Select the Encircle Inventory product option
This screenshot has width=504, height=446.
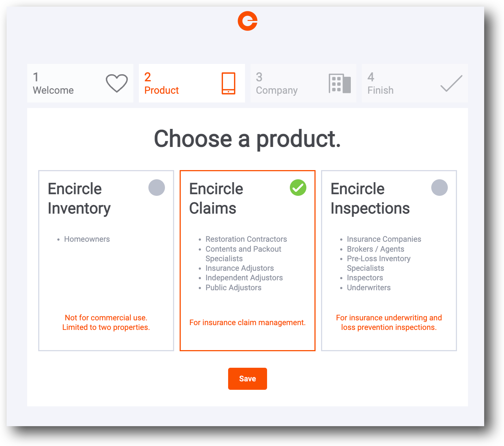tap(106, 260)
